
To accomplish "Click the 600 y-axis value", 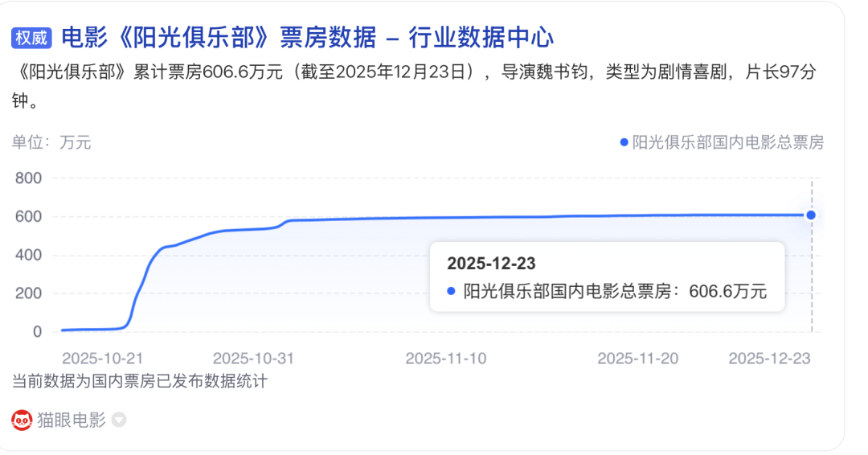I will (x=28, y=216).
